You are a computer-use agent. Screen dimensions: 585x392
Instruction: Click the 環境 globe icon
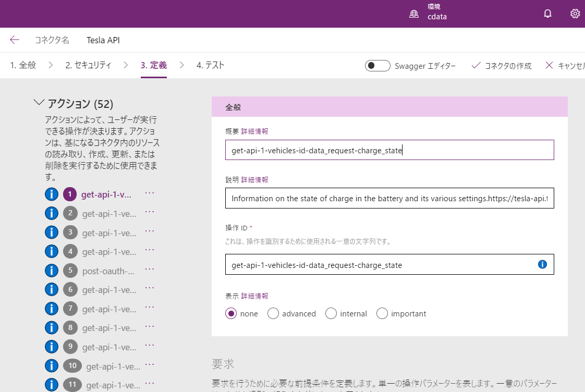coord(414,14)
